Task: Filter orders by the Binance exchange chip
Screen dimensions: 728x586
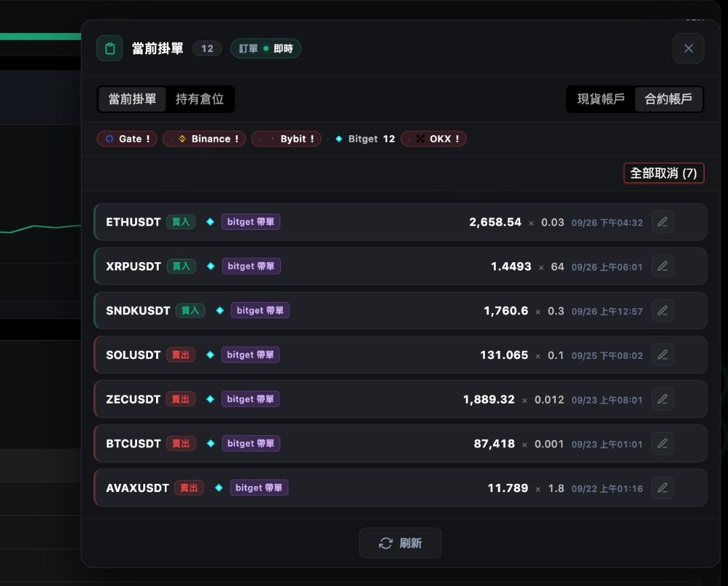Action: pos(204,139)
